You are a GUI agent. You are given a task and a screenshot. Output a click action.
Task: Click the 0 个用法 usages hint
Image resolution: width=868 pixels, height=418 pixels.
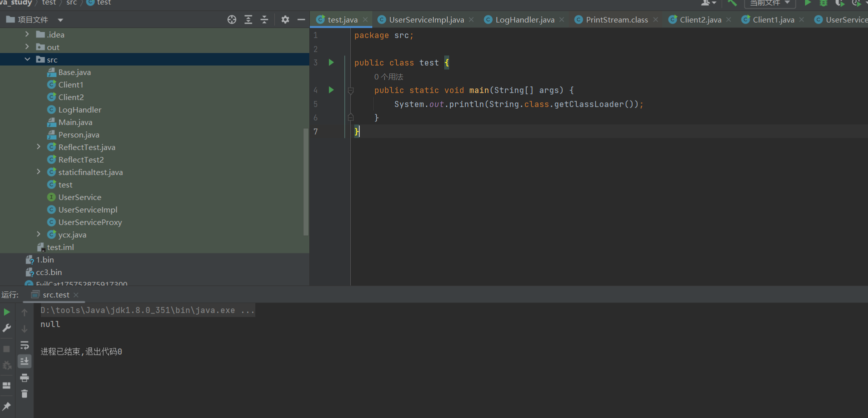(389, 76)
